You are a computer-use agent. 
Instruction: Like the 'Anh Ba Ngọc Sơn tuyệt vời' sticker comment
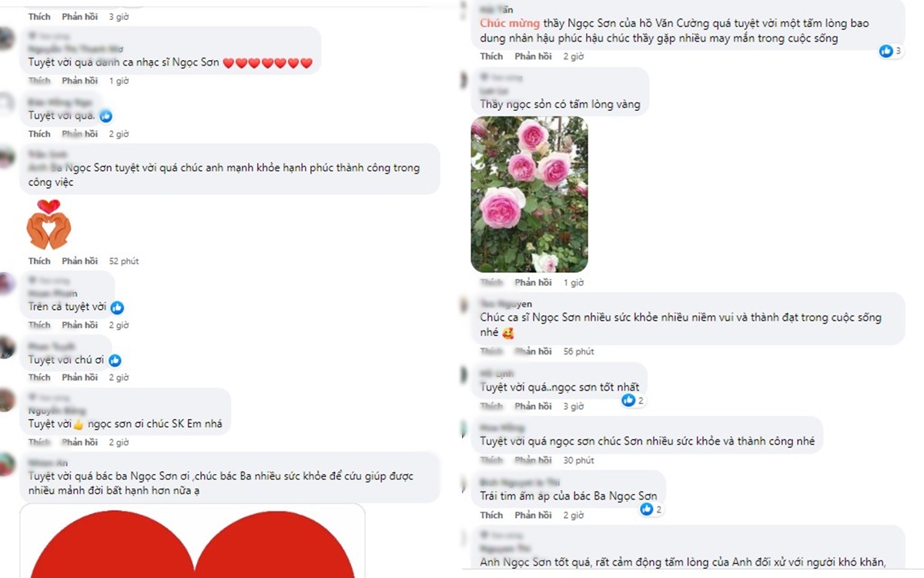[39, 261]
